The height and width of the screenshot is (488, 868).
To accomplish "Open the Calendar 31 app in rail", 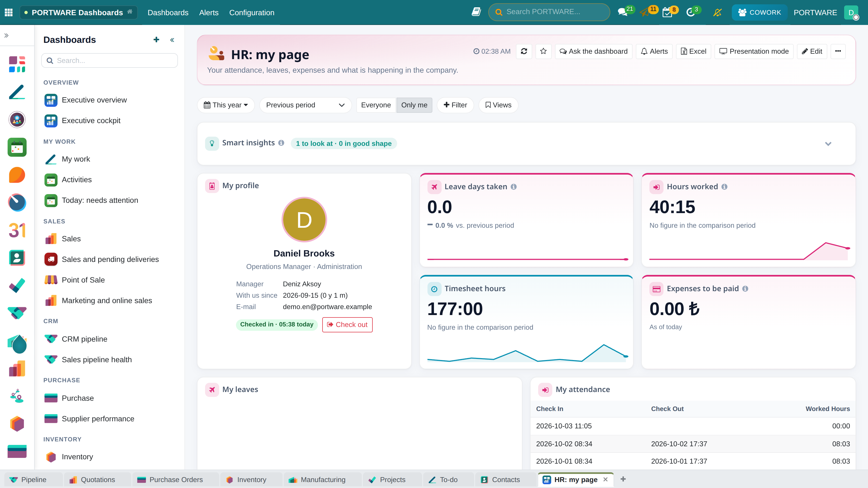I will pyautogui.click(x=17, y=230).
